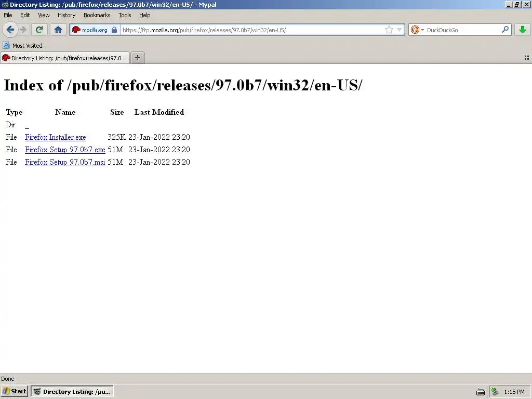Click the search magnifier icon
Viewport: 532px width, 399px height.
pos(505,30)
